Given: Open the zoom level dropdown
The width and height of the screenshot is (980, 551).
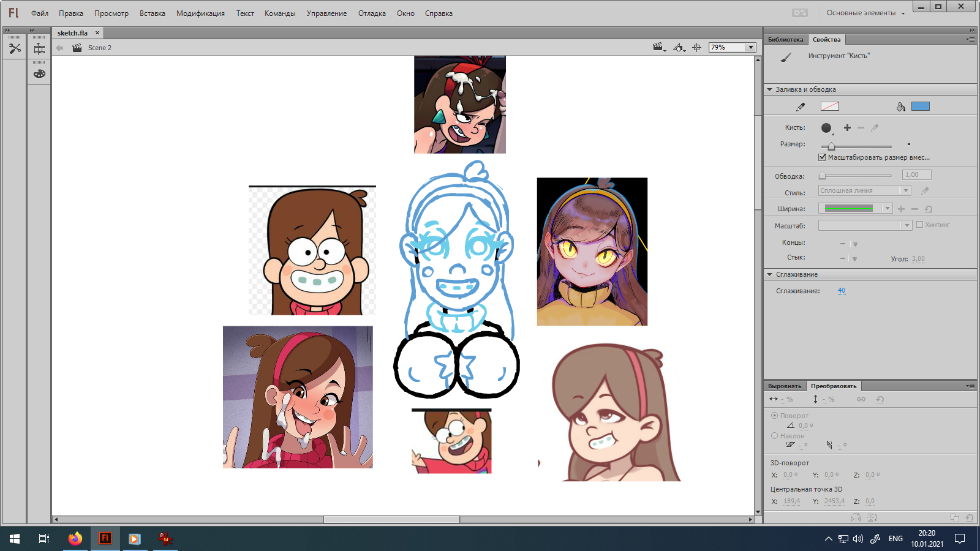Looking at the screenshot, I should 750,47.
